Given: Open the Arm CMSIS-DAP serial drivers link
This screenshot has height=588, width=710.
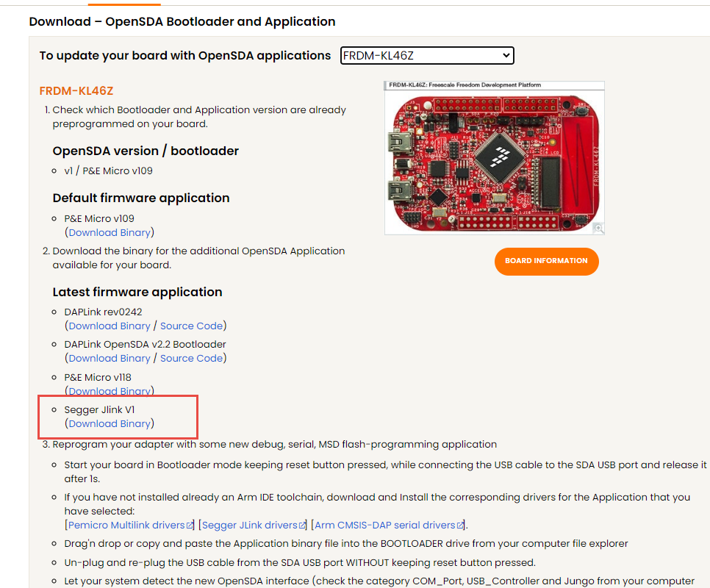Looking at the screenshot, I should point(385,525).
